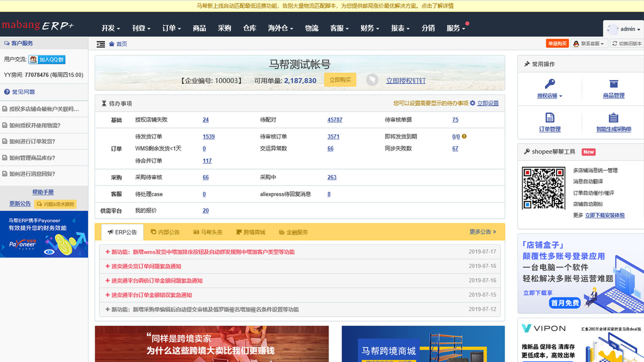The image size is (644, 362).
Task: Open the 采购 menu
Action: click(224, 28)
